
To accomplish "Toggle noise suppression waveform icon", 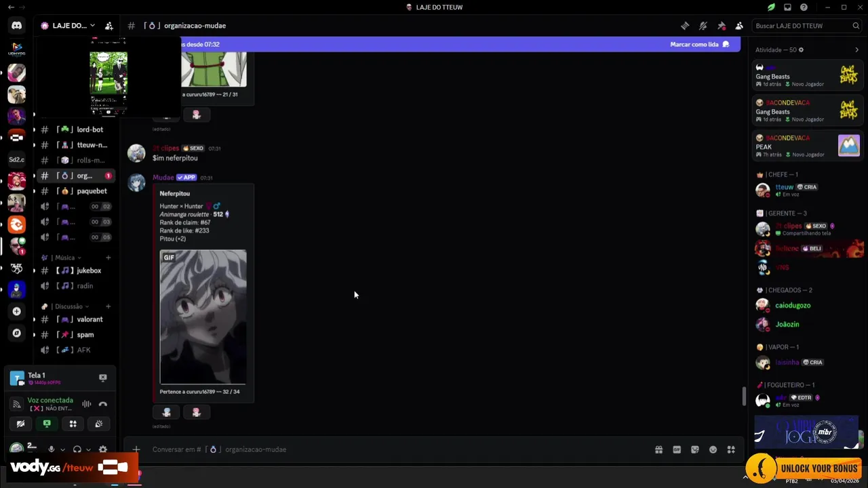I will (87, 404).
